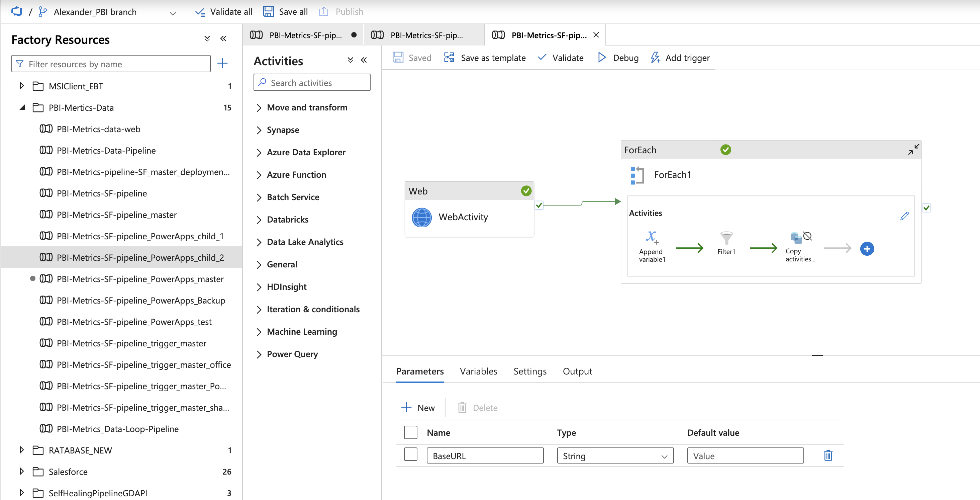Image resolution: width=980 pixels, height=500 pixels.
Task: Select the Filter1 funnel icon
Action: coord(726,238)
